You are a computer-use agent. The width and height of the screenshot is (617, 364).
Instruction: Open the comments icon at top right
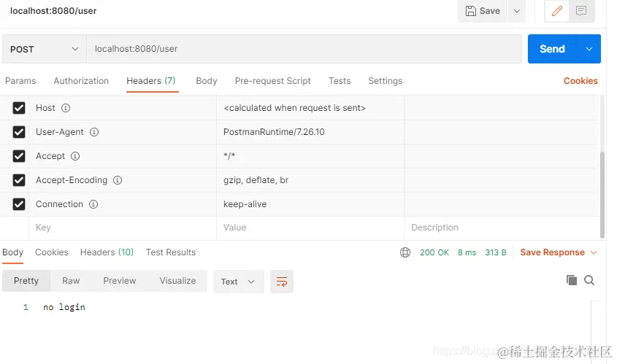click(x=581, y=11)
